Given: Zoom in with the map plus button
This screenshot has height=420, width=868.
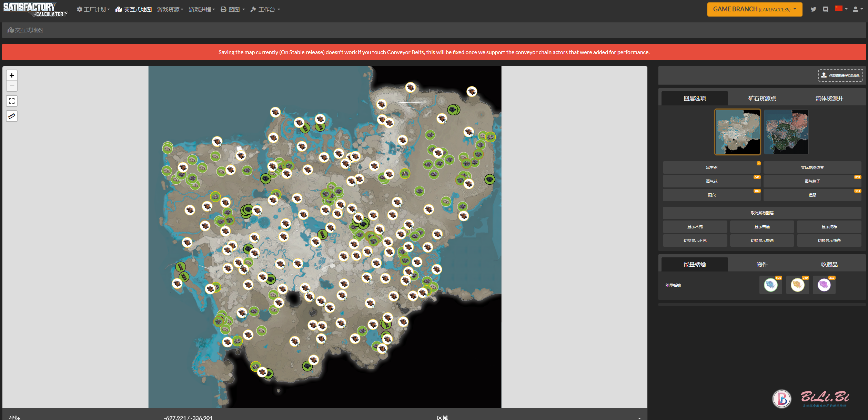Looking at the screenshot, I should point(12,75).
